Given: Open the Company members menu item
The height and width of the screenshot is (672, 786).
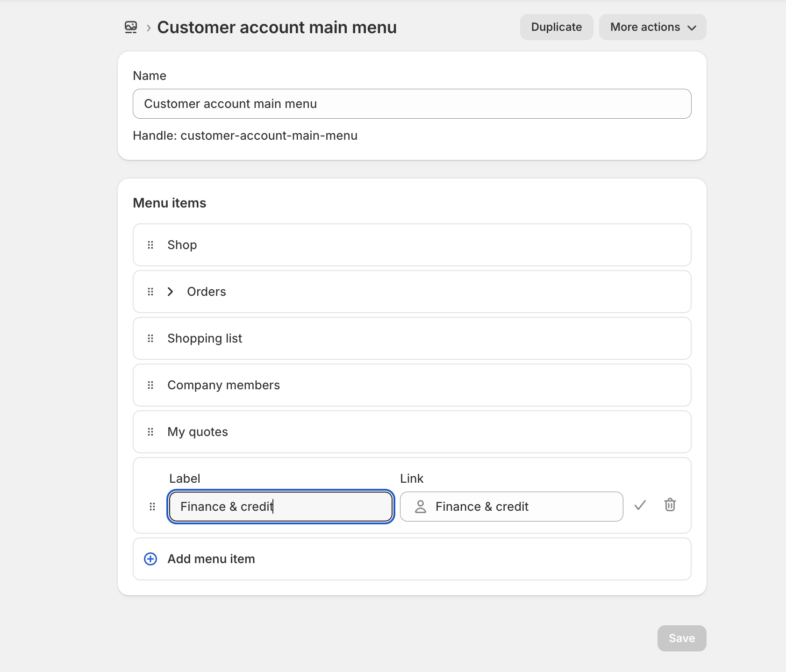Looking at the screenshot, I should (223, 385).
